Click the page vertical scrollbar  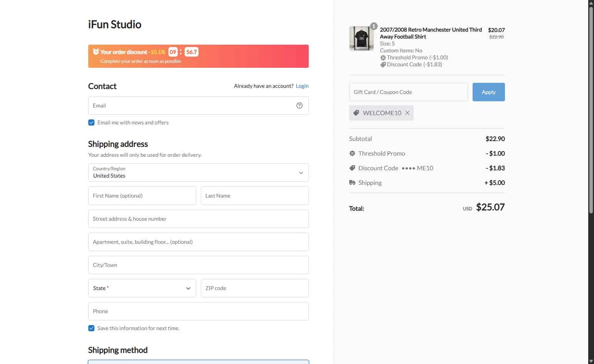(591, 110)
